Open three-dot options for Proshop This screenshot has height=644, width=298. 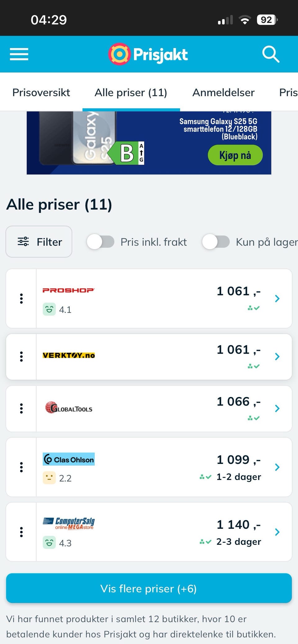pos(21,298)
